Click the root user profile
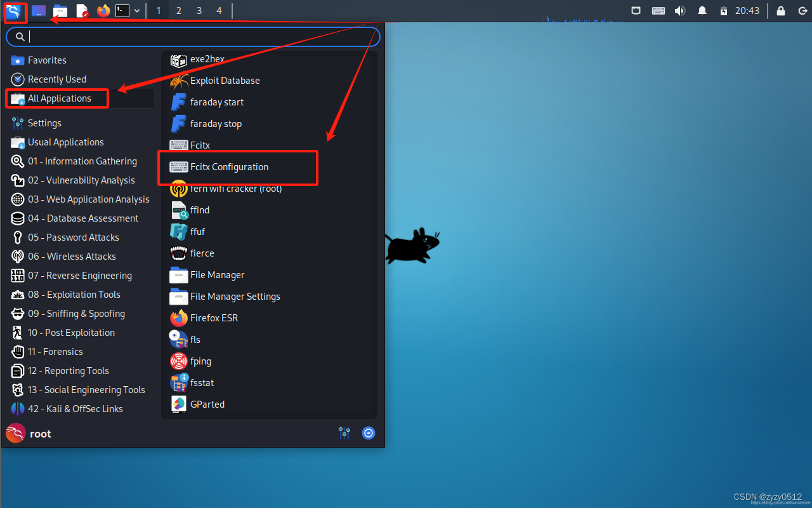Screen dimensions: 812x508 click(29, 434)
